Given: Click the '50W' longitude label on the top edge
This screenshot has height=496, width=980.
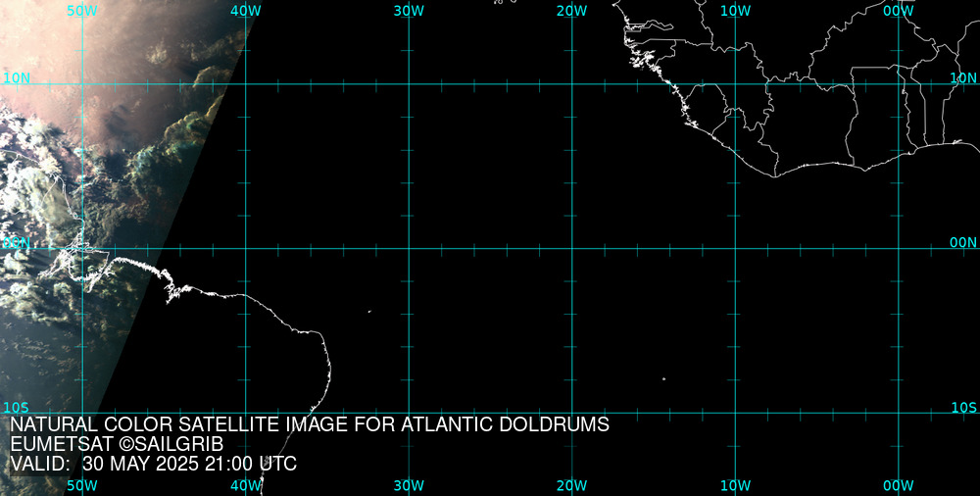Looking at the screenshot, I should [x=82, y=11].
